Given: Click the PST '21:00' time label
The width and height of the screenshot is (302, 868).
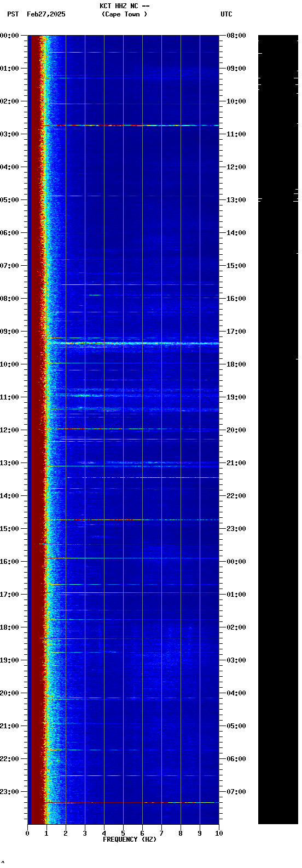Looking at the screenshot, I should tap(10, 726).
